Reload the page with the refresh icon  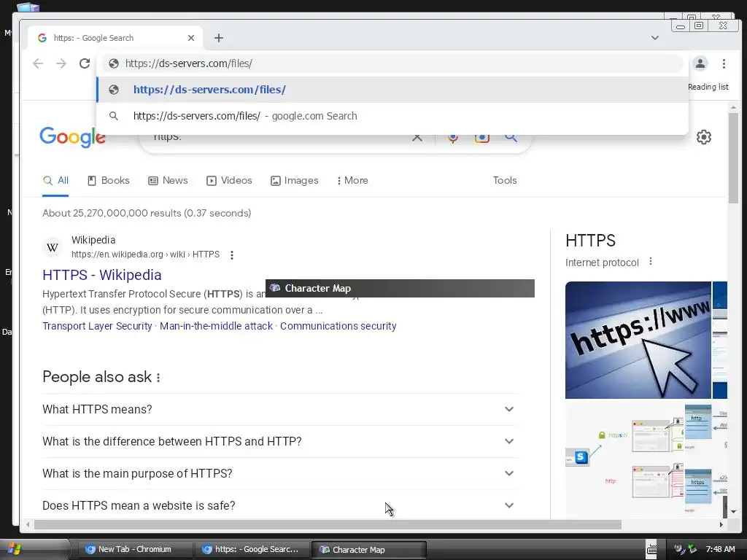pos(85,63)
